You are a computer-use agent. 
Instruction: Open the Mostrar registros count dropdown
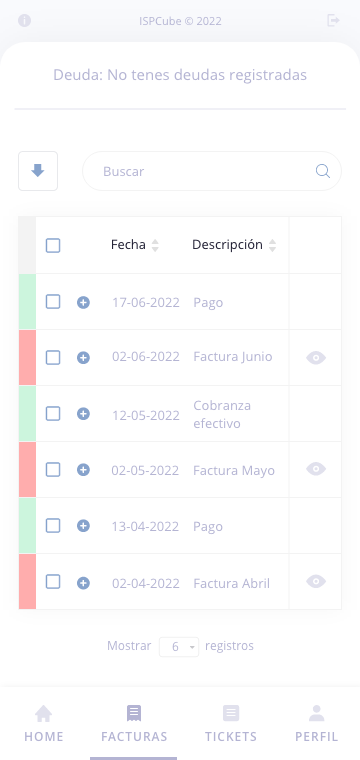[x=179, y=647]
